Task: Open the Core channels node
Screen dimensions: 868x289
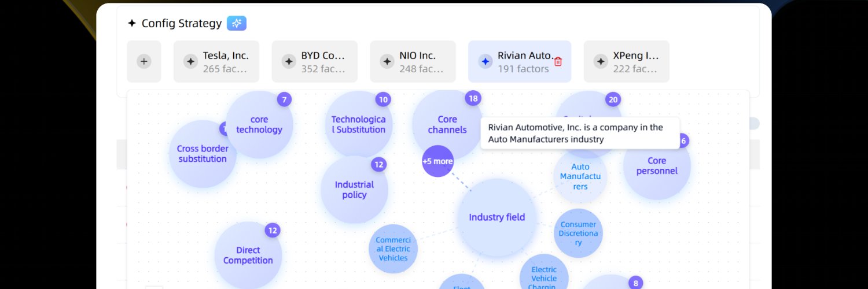Action: click(447, 125)
